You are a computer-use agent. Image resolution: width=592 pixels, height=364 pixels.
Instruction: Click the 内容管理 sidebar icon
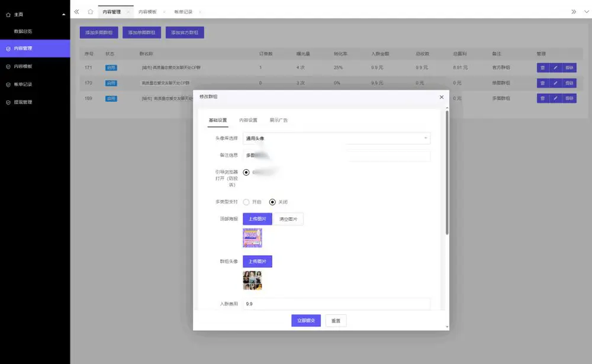point(8,49)
